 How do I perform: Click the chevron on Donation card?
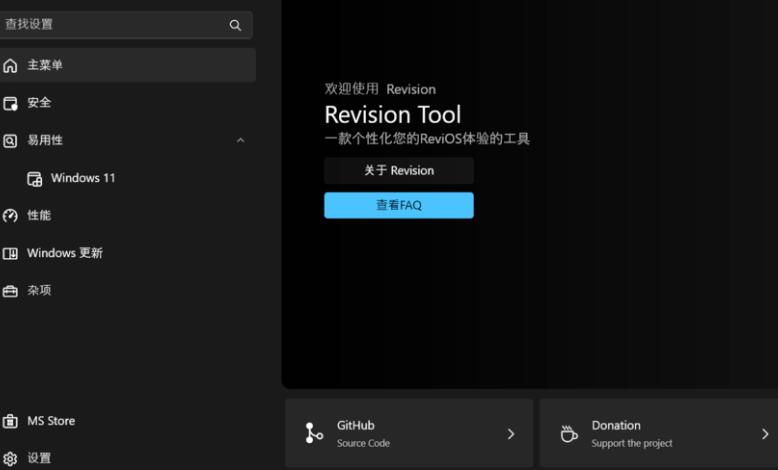[x=765, y=434]
